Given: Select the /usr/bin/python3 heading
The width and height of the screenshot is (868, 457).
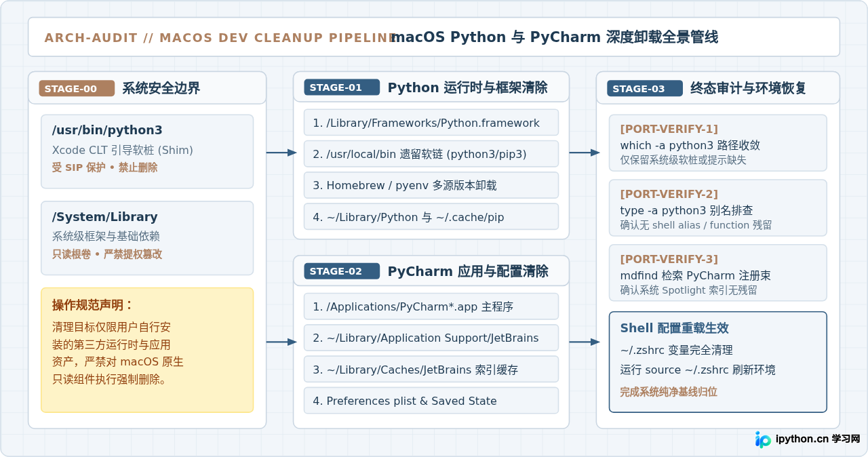Looking at the screenshot, I should (x=107, y=130).
